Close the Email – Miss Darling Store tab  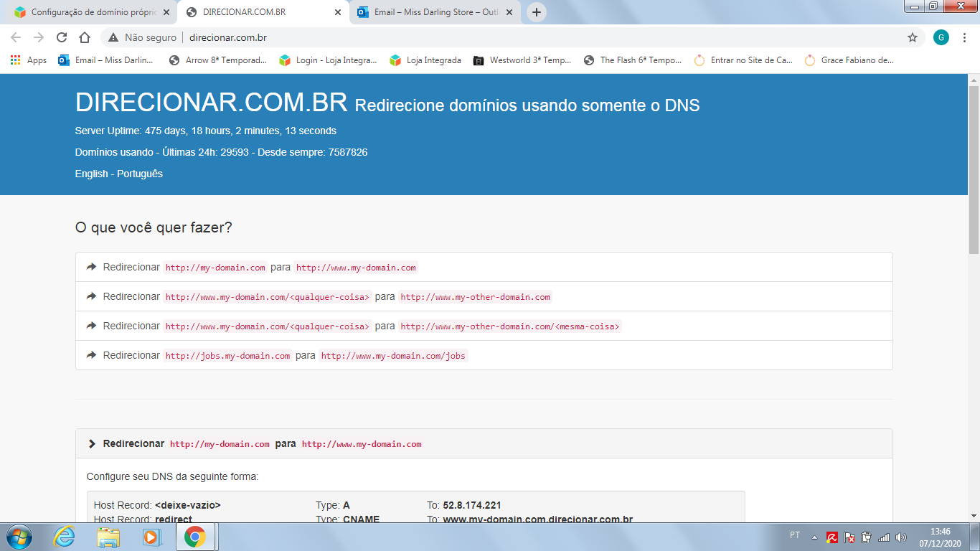[509, 12]
